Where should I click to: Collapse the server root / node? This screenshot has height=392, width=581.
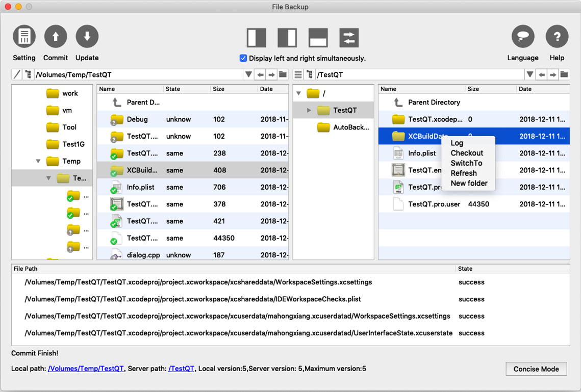298,93
